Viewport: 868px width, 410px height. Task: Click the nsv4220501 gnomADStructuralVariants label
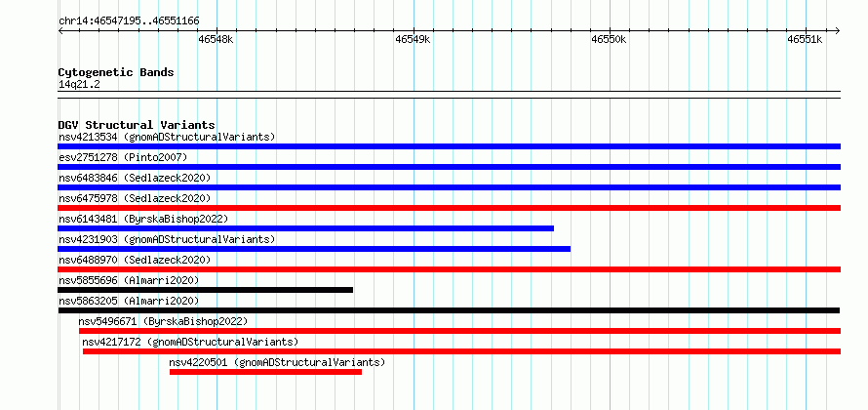(277, 362)
